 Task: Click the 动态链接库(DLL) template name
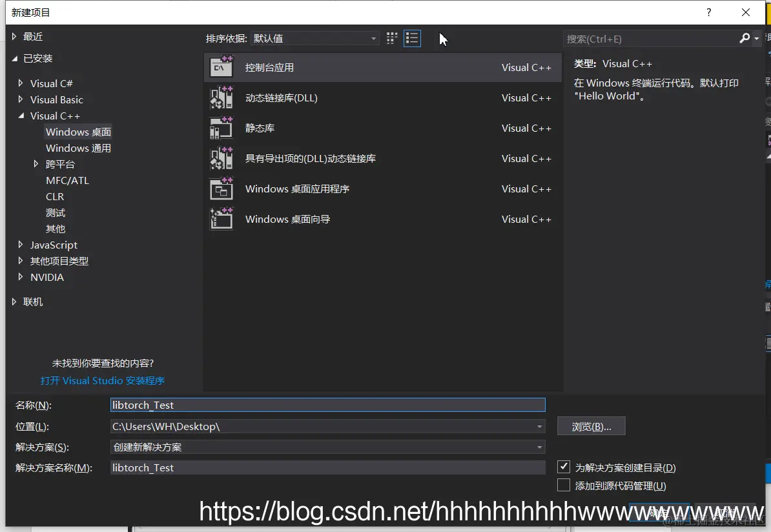point(282,98)
